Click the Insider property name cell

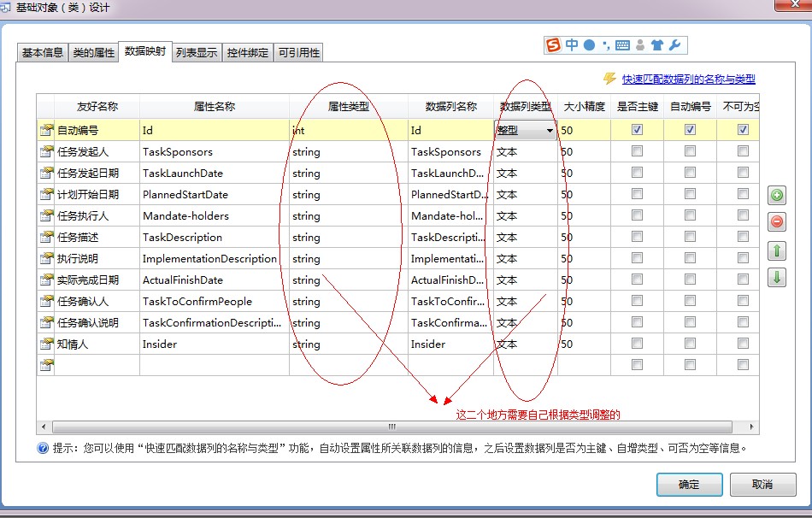pos(214,344)
